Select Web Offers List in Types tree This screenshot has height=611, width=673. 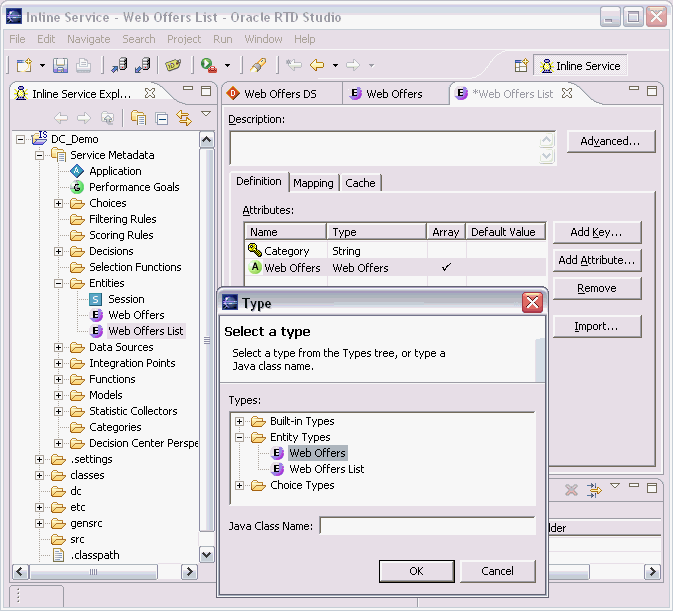326,469
